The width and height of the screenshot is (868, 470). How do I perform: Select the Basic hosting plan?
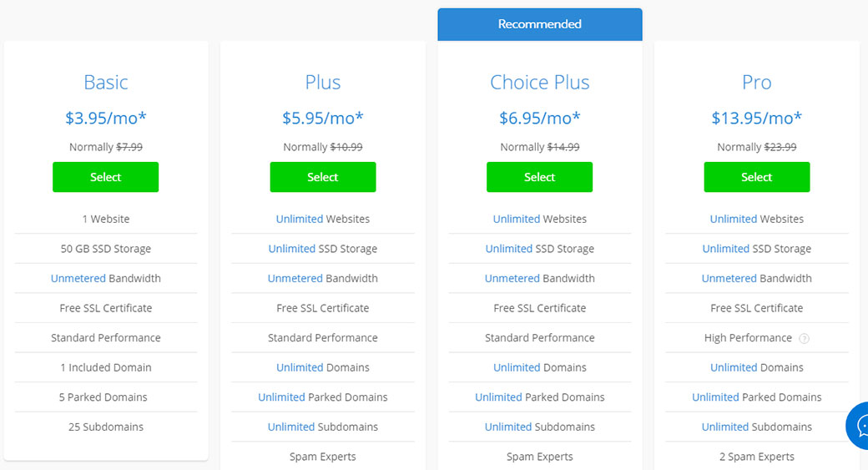[105, 177]
